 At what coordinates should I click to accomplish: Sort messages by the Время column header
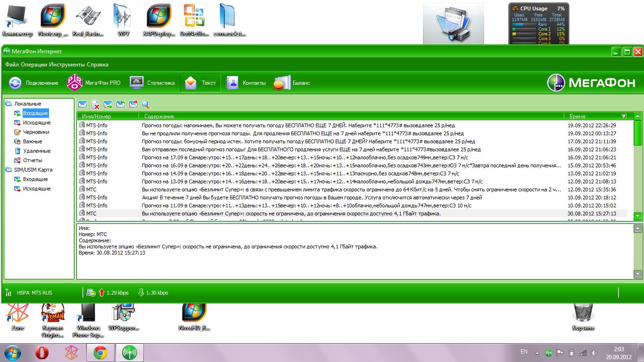(x=596, y=116)
